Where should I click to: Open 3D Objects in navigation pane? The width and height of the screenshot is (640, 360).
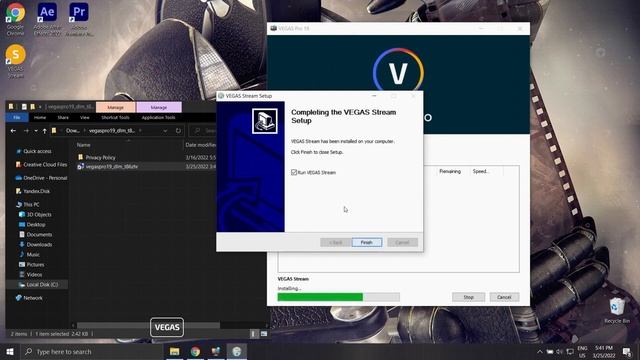point(39,214)
